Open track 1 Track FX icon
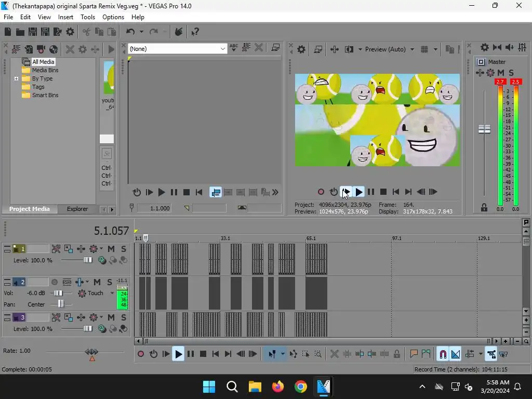This screenshot has width=532, height=399. (94, 249)
